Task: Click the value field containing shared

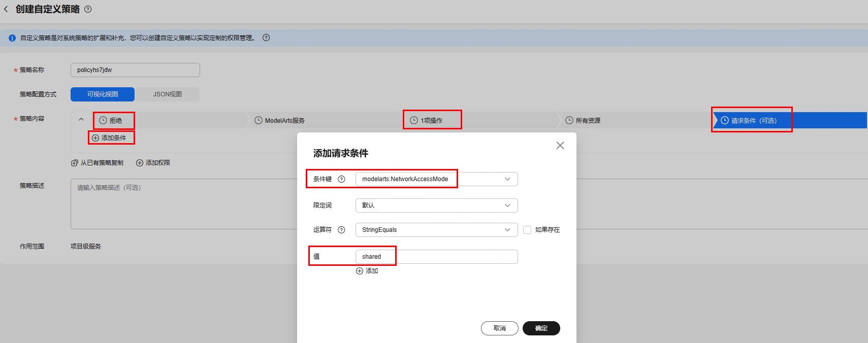Action: coord(437,257)
